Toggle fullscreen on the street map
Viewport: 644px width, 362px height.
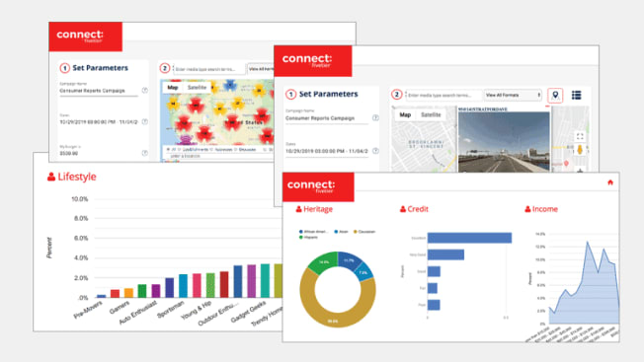(580, 136)
